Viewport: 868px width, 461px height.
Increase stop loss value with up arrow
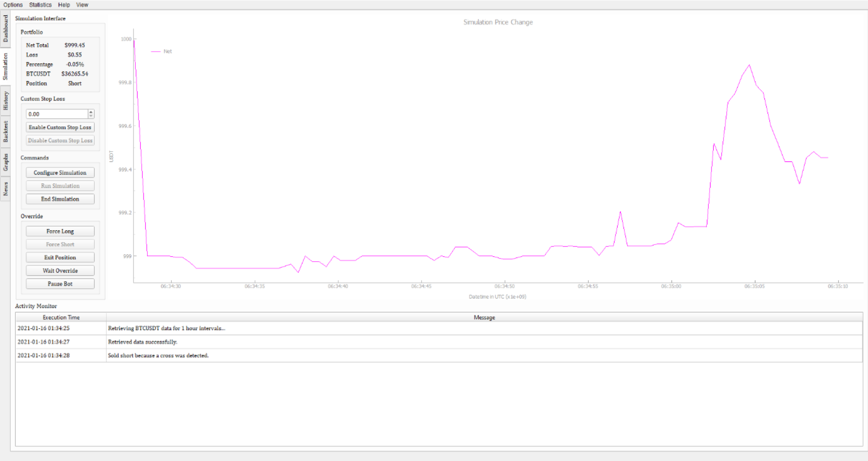click(x=91, y=112)
